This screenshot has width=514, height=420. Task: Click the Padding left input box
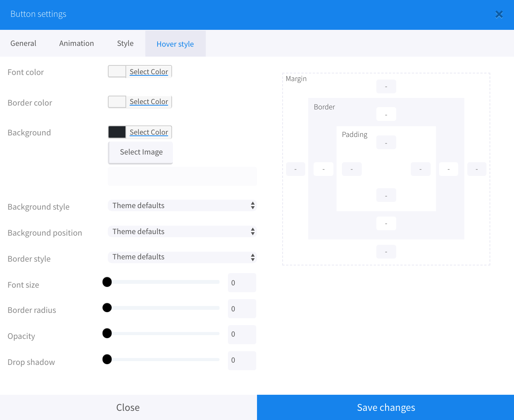(352, 169)
